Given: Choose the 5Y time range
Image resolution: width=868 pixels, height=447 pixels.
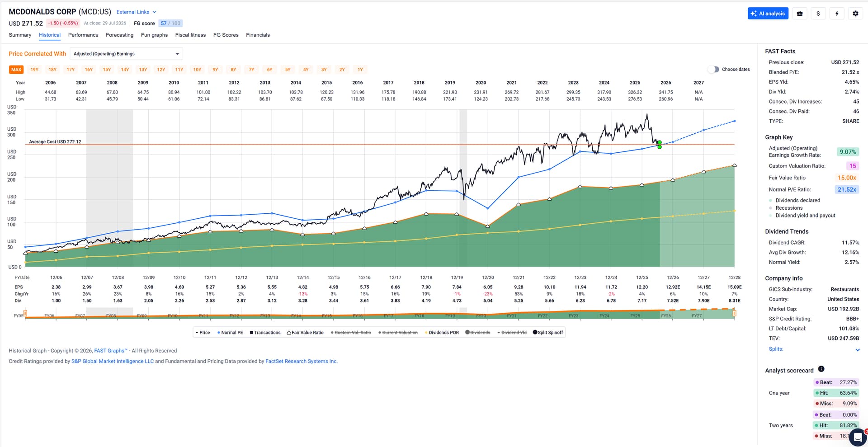Looking at the screenshot, I should 288,70.
